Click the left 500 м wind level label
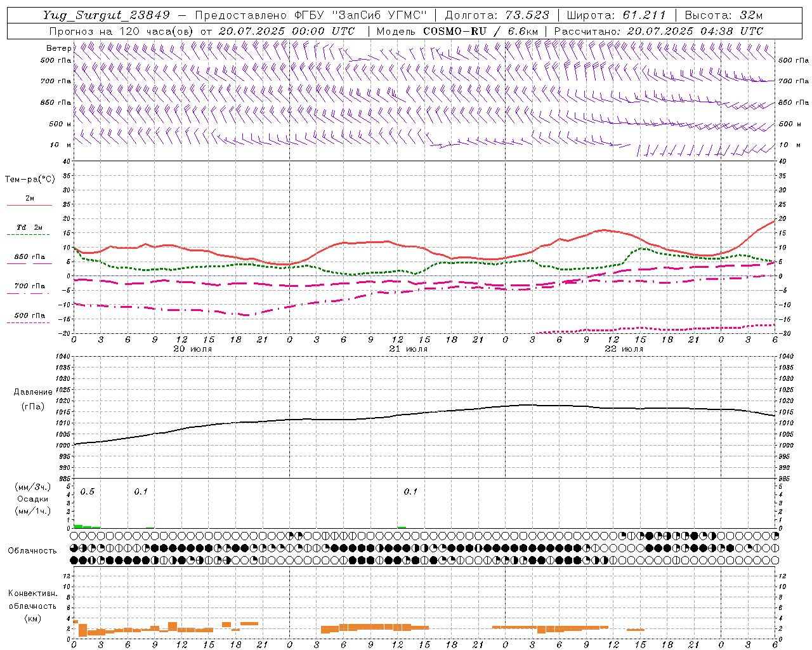812x650 pixels. point(60,124)
